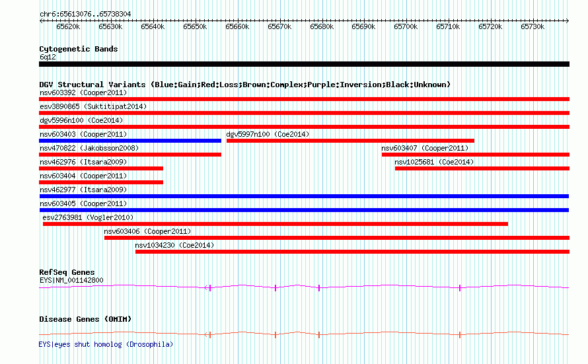The image size is (588, 364).
Task: Select the red loss bar of nsv603406
Action: [x=337, y=238]
